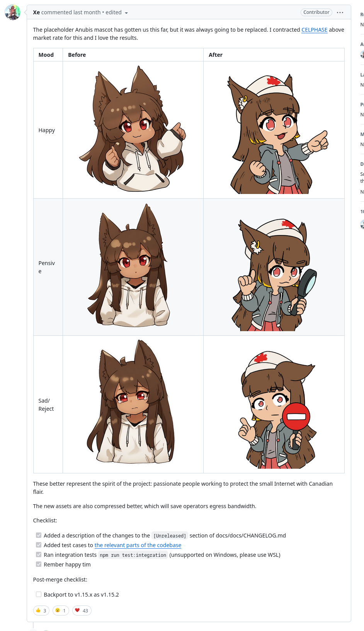Open the Sad/Reject before mascot image

[131, 402]
